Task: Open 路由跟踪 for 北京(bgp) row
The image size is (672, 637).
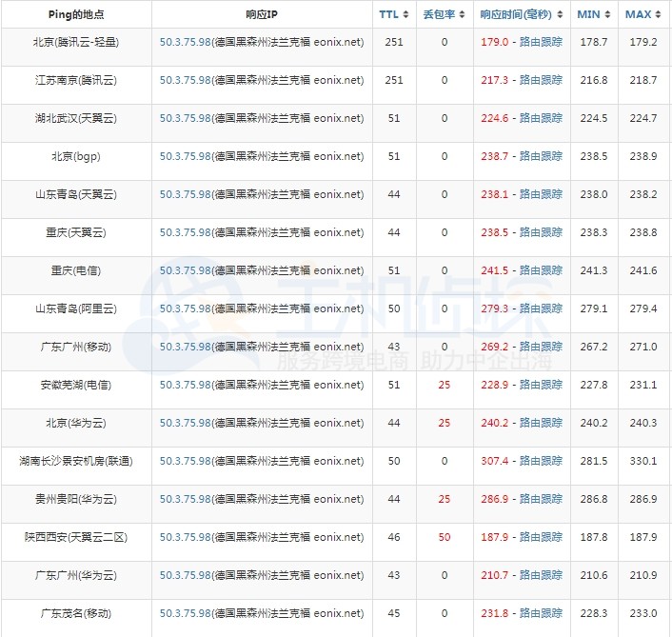Action: point(541,156)
